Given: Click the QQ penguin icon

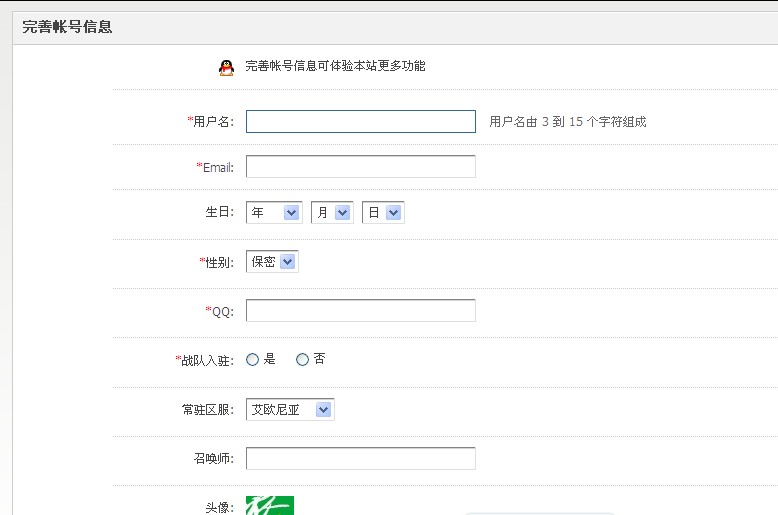Looking at the screenshot, I should click(x=226, y=67).
